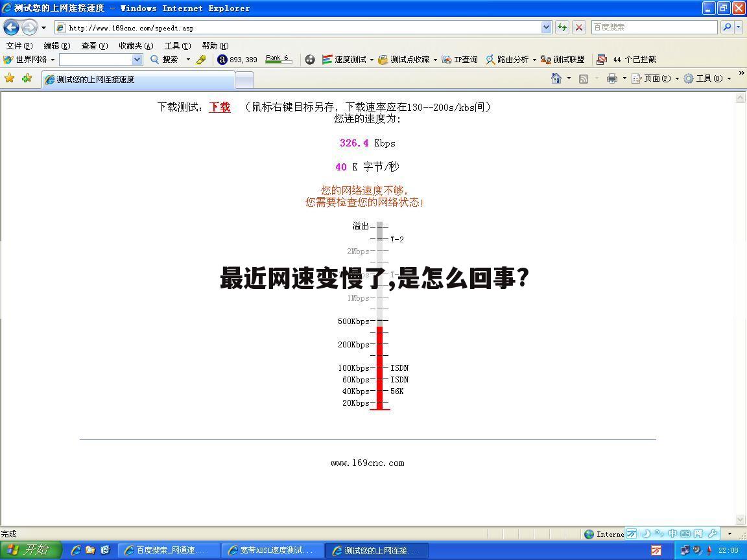Click the IME moon icon
Viewport: 747px width, 560px height.
tap(646, 533)
